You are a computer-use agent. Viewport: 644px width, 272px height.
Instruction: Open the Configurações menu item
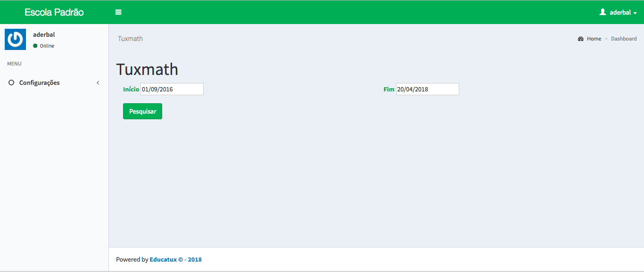pyautogui.click(x=54, y=83)
